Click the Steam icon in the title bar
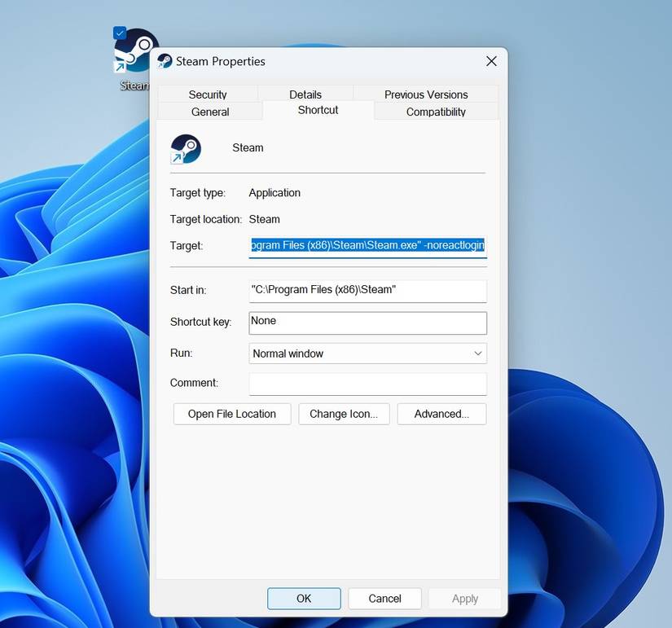 [x=165, y=61]
